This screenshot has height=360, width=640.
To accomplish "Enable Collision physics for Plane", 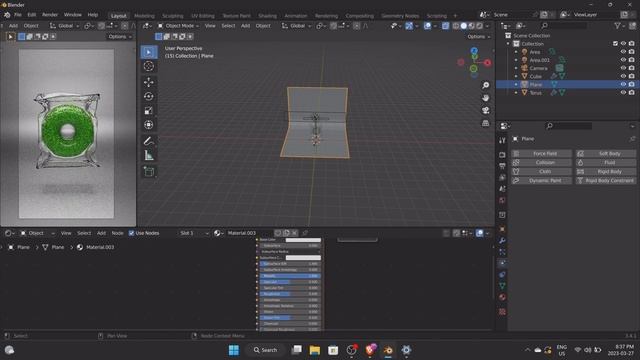I will coord(541,162).
